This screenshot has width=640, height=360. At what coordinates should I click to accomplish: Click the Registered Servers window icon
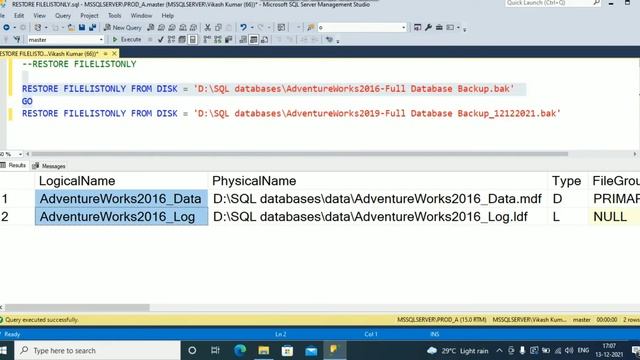pos(417,27)
